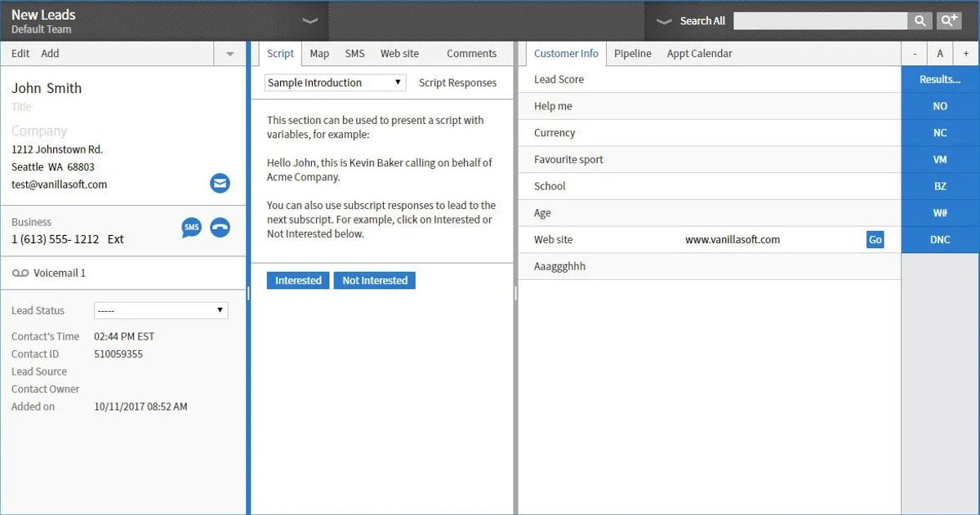Select the W# result code
Screen dimensions: 980x515
click(940, 213)
